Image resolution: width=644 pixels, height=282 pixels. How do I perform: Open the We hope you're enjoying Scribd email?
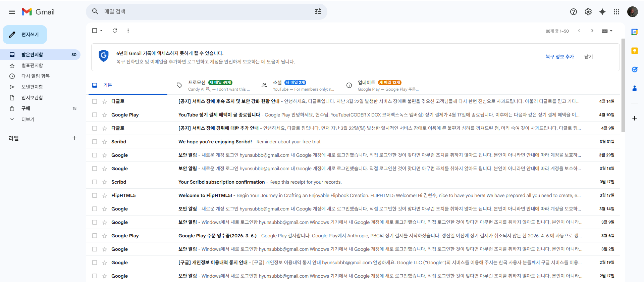tap(353, 142)
